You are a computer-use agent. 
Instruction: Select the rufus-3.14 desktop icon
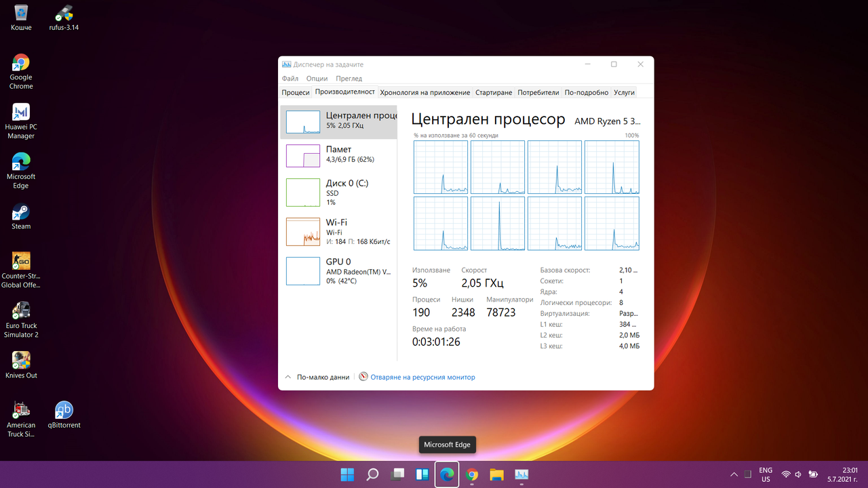click(64, 18)
